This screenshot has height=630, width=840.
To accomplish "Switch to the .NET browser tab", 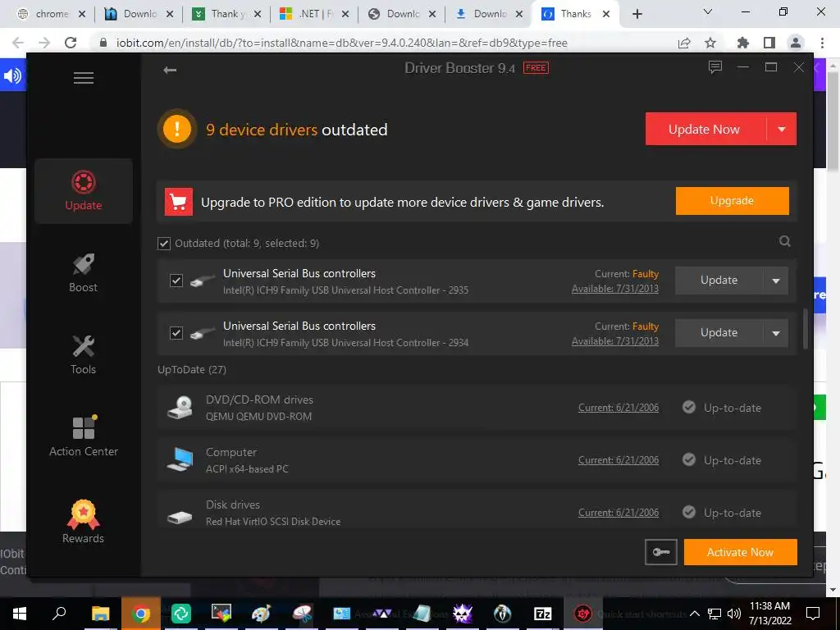I will click(315, 14).
